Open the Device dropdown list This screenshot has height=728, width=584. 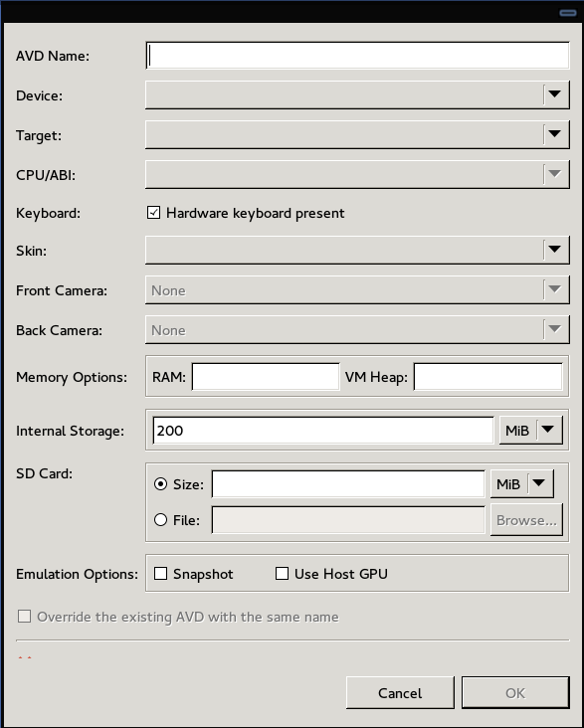(x=357, y=95)
